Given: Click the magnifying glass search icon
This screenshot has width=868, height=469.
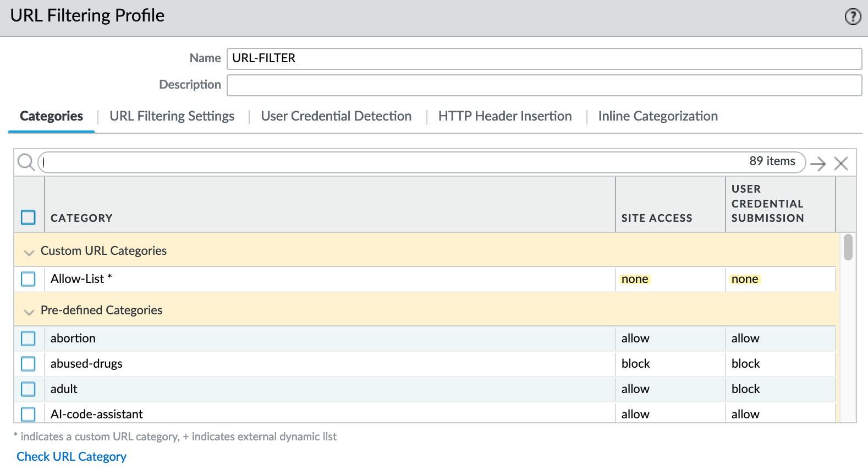Looking at the screenshot, I should coord(26,162).
